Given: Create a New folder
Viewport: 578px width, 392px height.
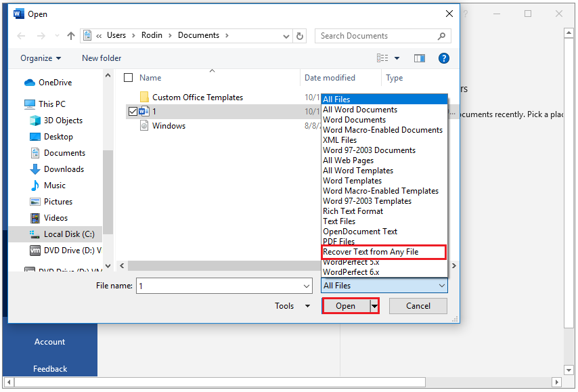Looking at the screenshot, I should [102, 58].
